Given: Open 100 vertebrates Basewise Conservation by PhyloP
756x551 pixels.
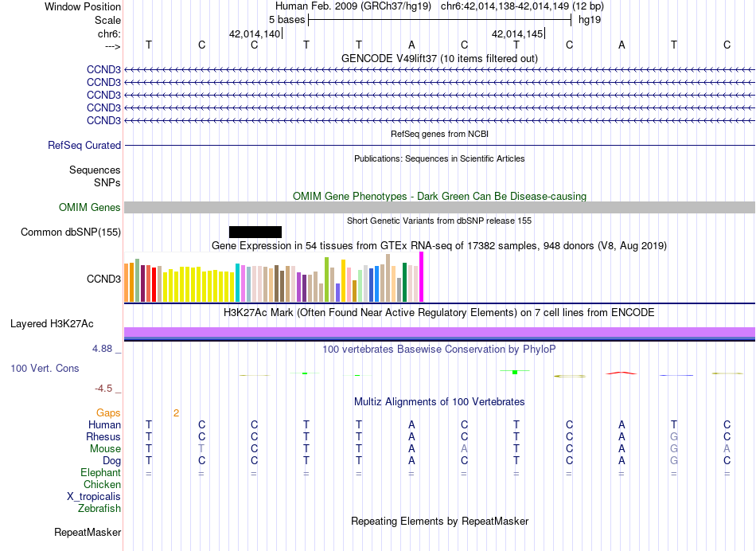Looking at the screenshot, I should [439, 349].
